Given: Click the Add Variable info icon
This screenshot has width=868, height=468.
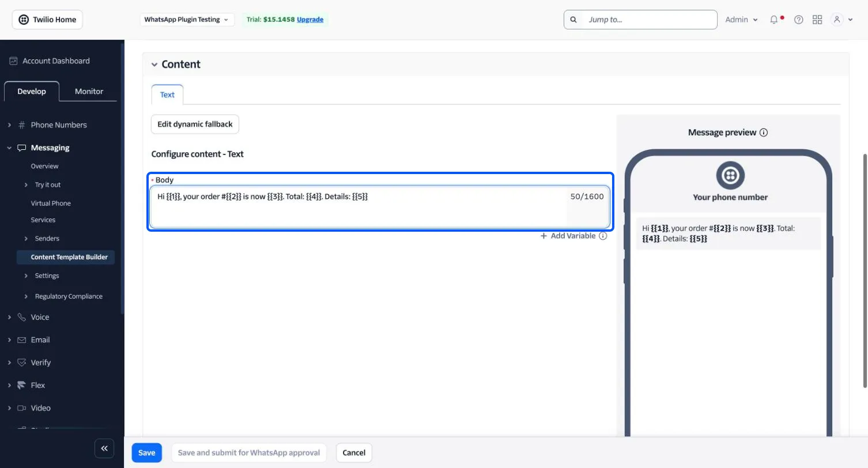Looking at the screenshot, I should point(603,236).
